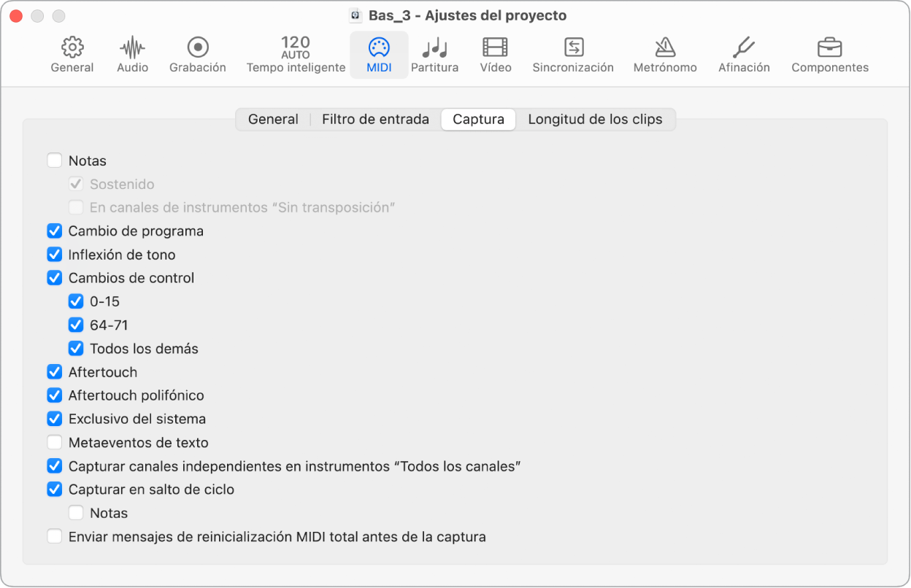Switch to Longitud de los clips tab
This screenshot has height=588, width=911.
click(x=595, y=120)
